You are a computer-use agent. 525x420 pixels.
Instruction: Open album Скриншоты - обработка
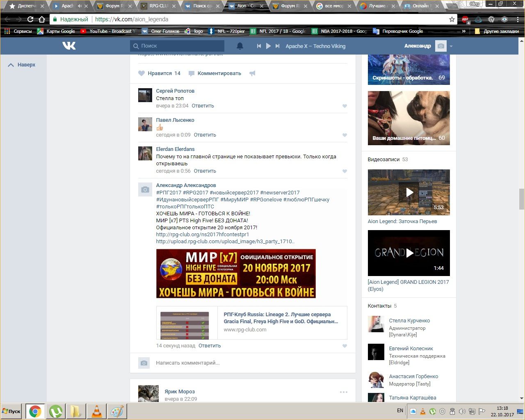tap(409, 70)
